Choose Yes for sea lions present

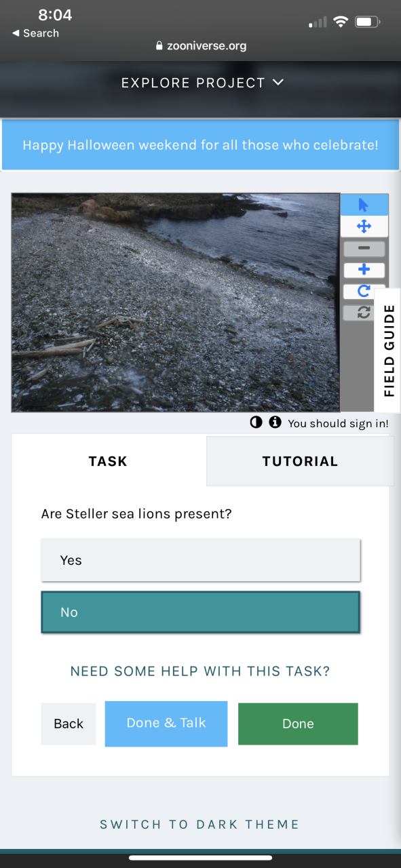tap(200, 560)
